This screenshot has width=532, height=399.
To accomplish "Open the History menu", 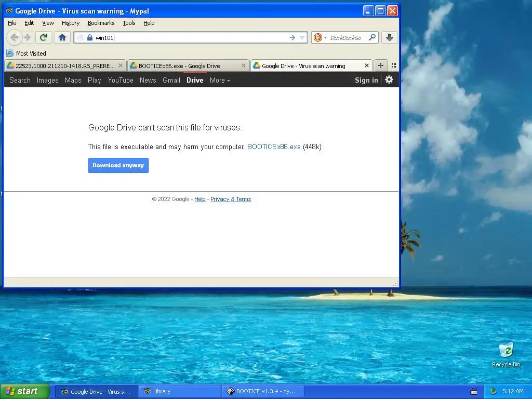I will [71, 23].
